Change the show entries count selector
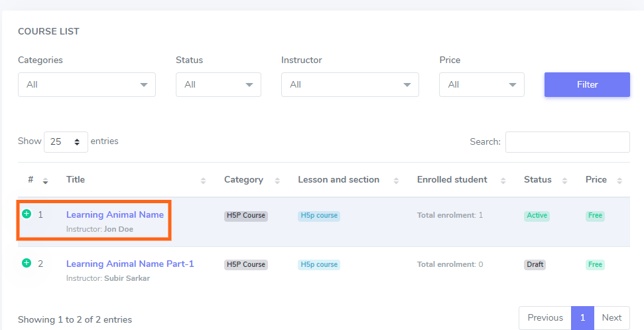The width and height of the screenshot is (644, 330). coord(66,142)
